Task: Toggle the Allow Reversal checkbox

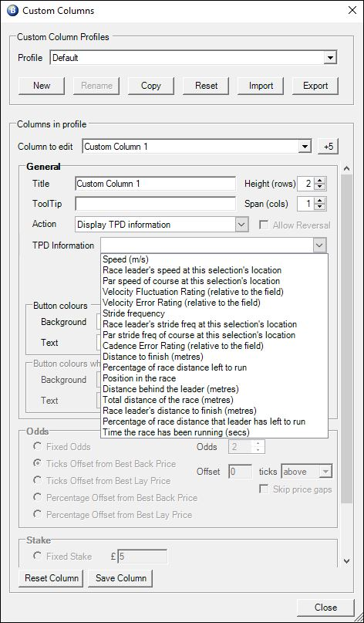Action: 263,225
